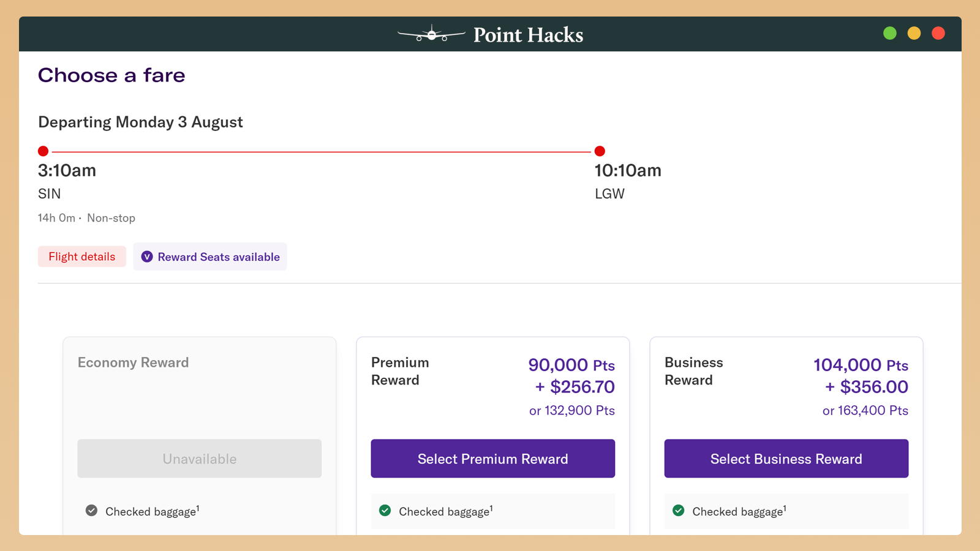This screenshot has height=551, width=980.
Task: Select the 'or 163,400 Pts' points-only option
Action: coord(865,410)
